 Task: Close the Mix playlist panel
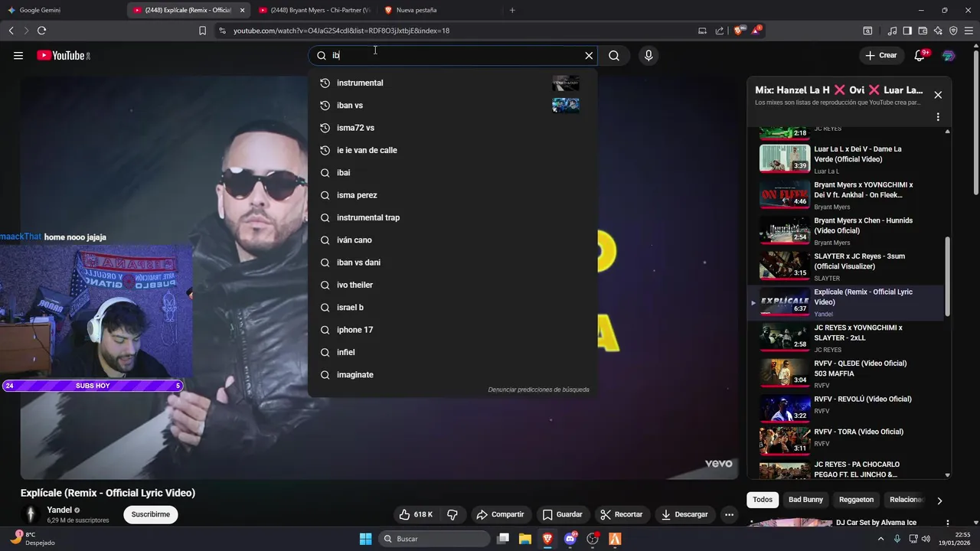pos(938,95)
